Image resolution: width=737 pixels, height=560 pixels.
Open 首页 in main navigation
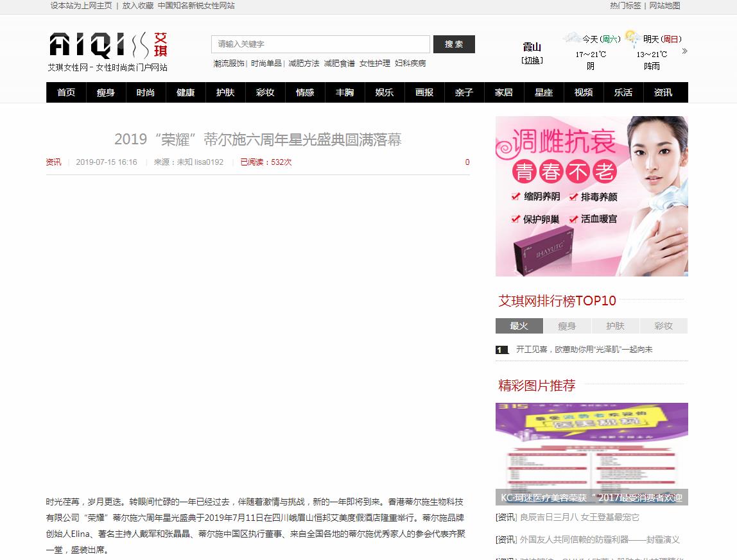pos(66,92)
